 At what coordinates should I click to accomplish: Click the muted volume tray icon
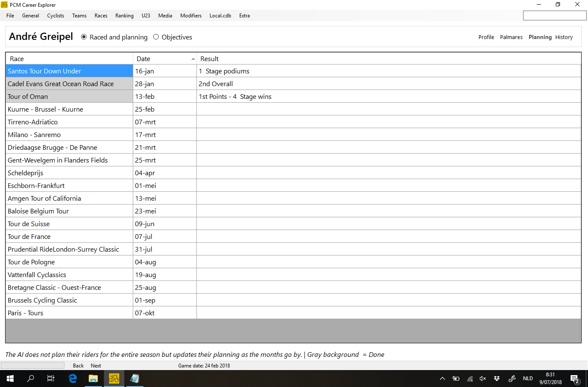pos(483,379)
